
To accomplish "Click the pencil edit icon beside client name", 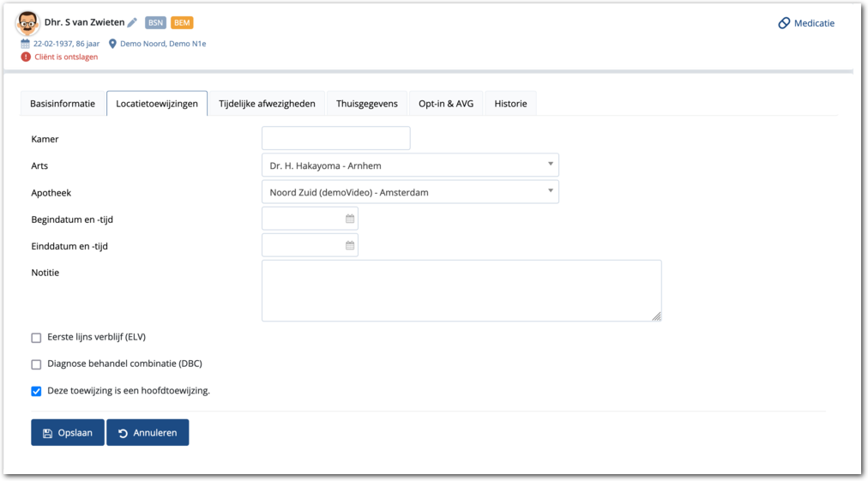I will (132, 23).
